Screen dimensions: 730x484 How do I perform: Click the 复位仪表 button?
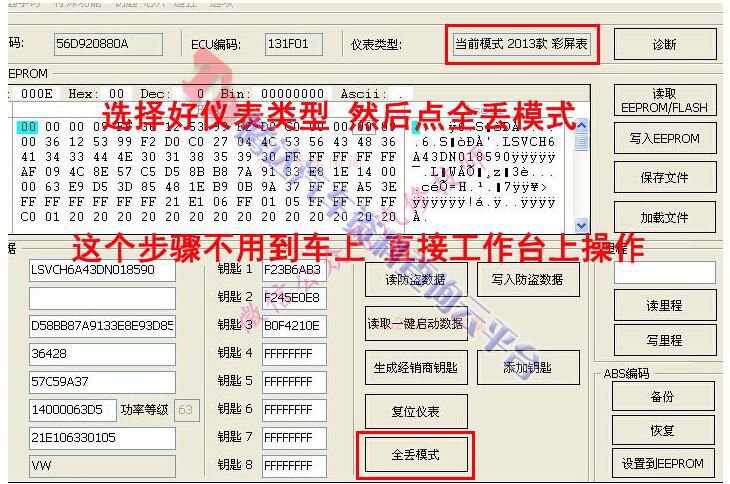[x=416, y=411]
